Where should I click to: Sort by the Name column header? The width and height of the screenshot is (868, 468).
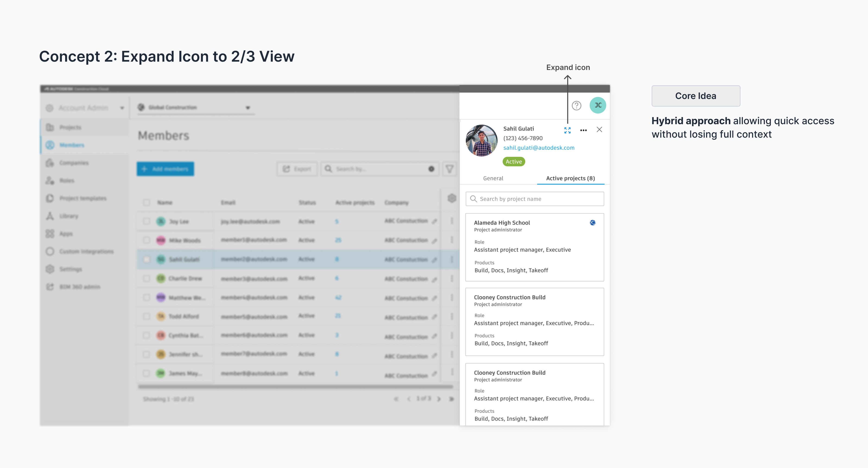[x=165, y=202]
